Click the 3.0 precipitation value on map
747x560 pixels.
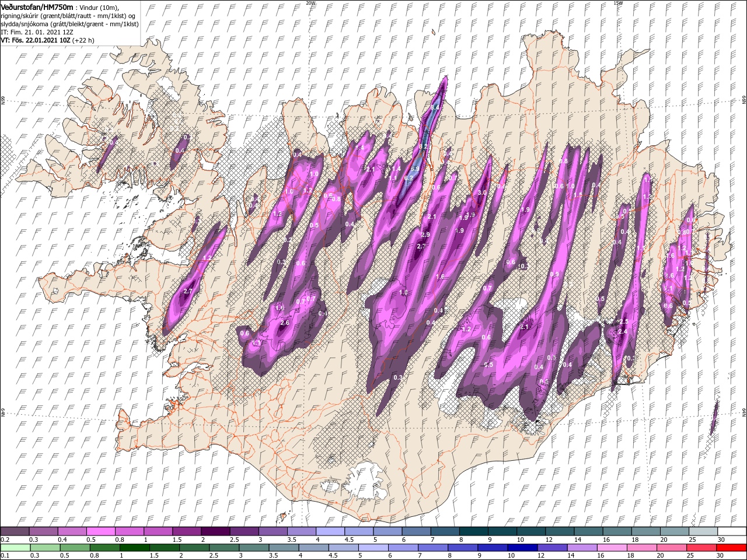click(482, 192)
